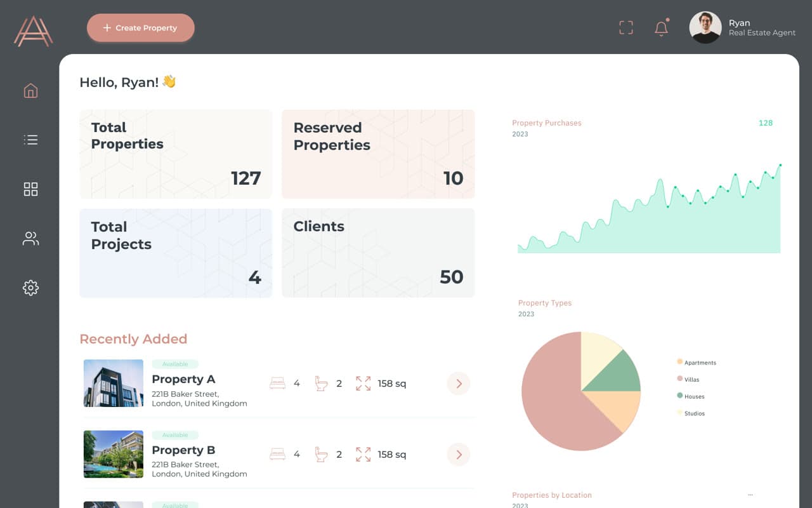The width and height of the screenshot is (812, 508).
Task: Click the Ryan user name text
Action: [739, 23]
